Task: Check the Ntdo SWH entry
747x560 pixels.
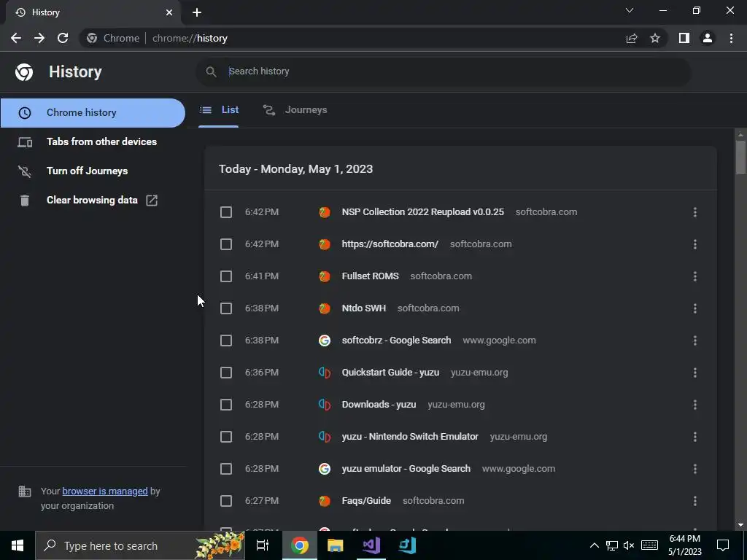Action: 226,308
